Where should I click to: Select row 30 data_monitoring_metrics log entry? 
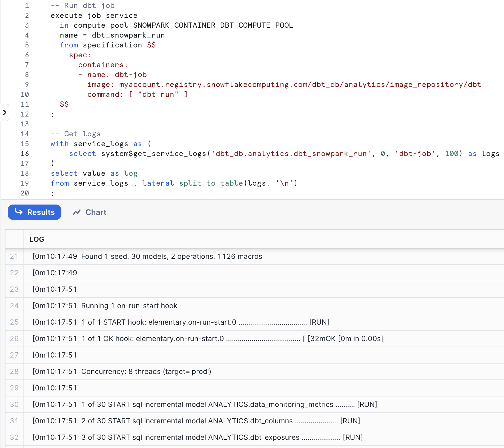click(x=255, y=404)
